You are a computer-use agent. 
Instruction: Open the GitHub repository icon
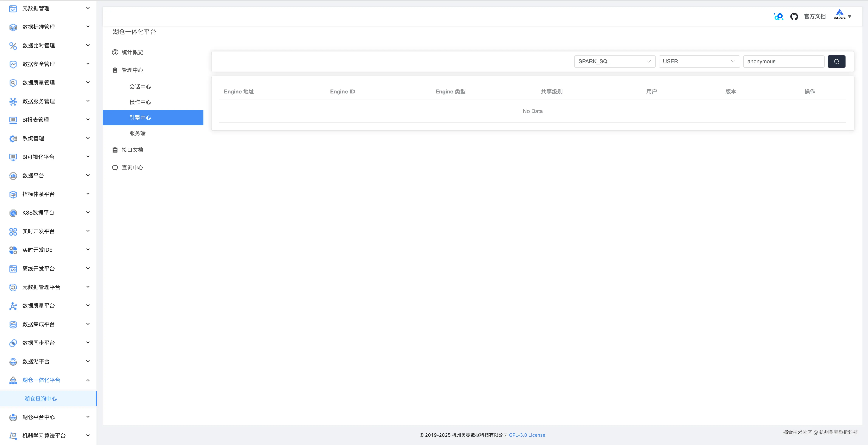[794, 16]
